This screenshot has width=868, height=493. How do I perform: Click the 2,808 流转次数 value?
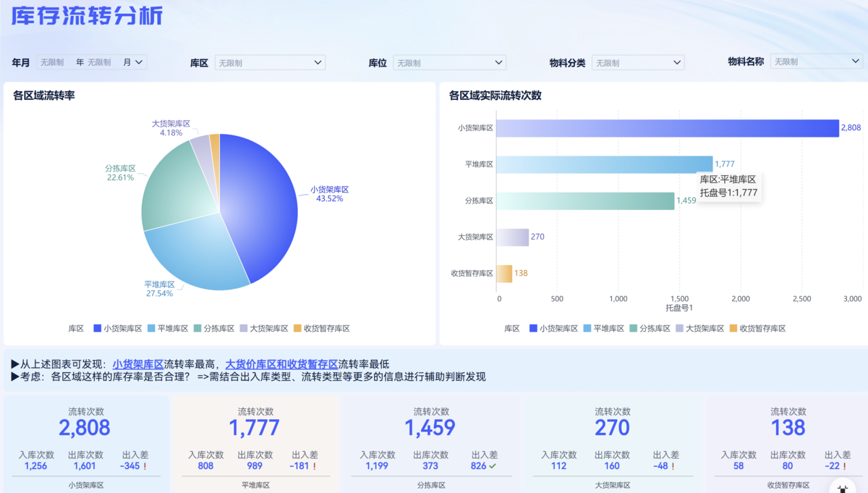click(x=85, y=428)
